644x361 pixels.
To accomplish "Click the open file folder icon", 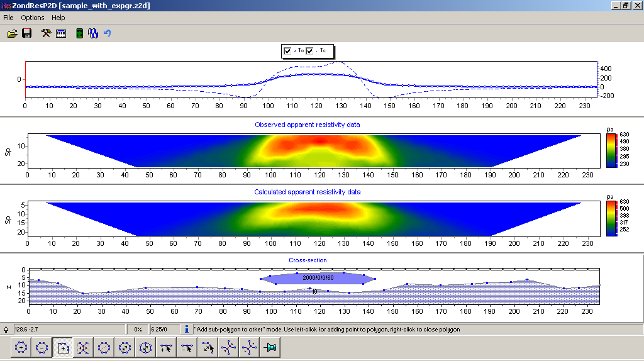I will (x=12, y=33).
